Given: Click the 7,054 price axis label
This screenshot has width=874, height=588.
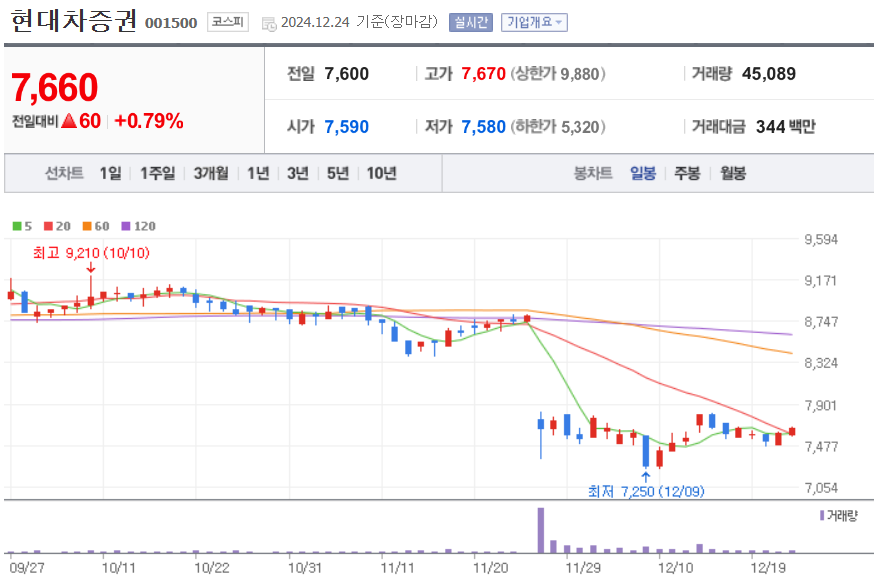Looking at the screenshot, I should tap(821, 488).
